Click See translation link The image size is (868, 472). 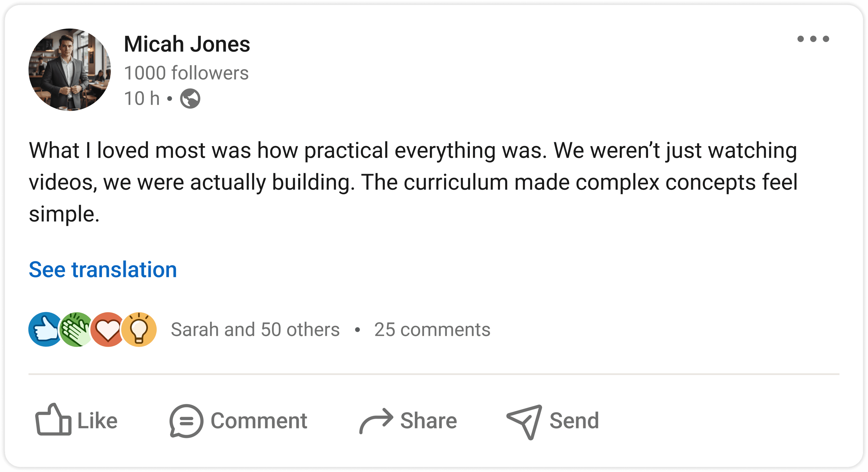coord(103,269)
